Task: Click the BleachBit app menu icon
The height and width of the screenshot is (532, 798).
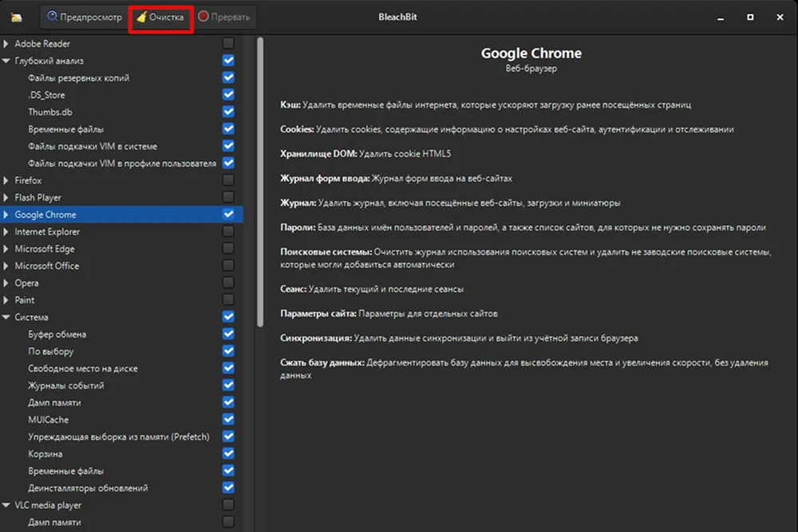Action: [x=17, y=17]
